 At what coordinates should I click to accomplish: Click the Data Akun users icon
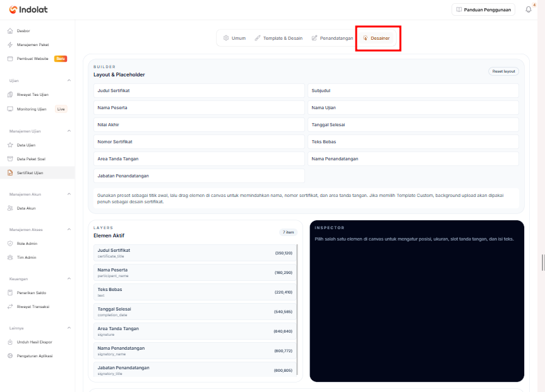pyautogui.click(x=10, y=208)
